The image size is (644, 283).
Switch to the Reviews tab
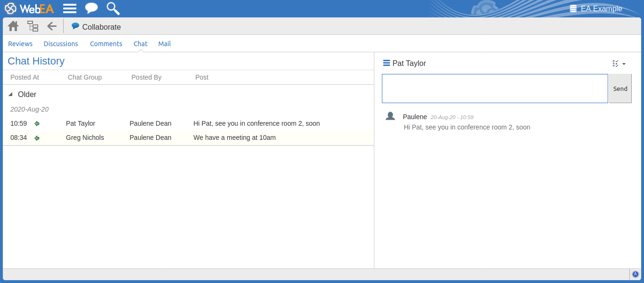[x=20, y=44]
